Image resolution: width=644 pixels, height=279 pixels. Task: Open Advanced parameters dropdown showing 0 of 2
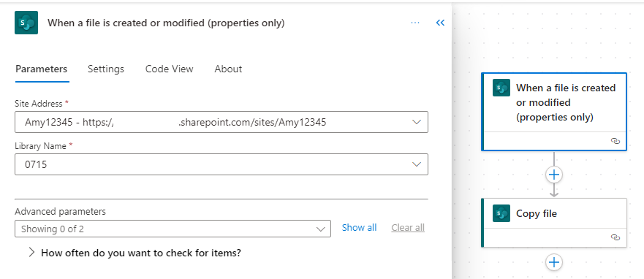(173, 229)
